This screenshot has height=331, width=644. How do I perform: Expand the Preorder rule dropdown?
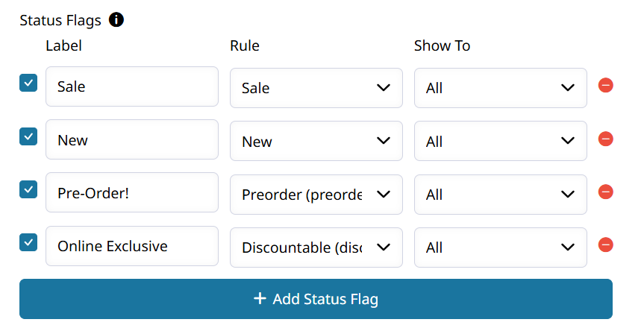316,195
